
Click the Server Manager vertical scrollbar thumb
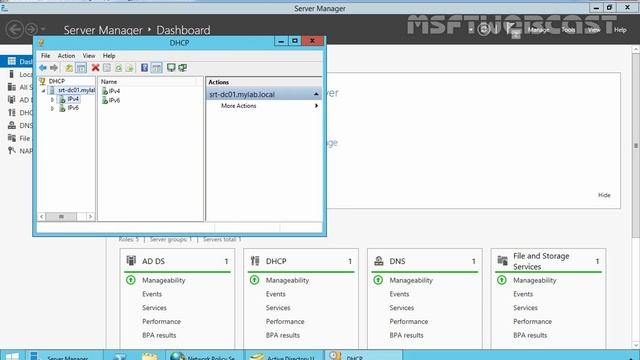click(x=636, y=146)
